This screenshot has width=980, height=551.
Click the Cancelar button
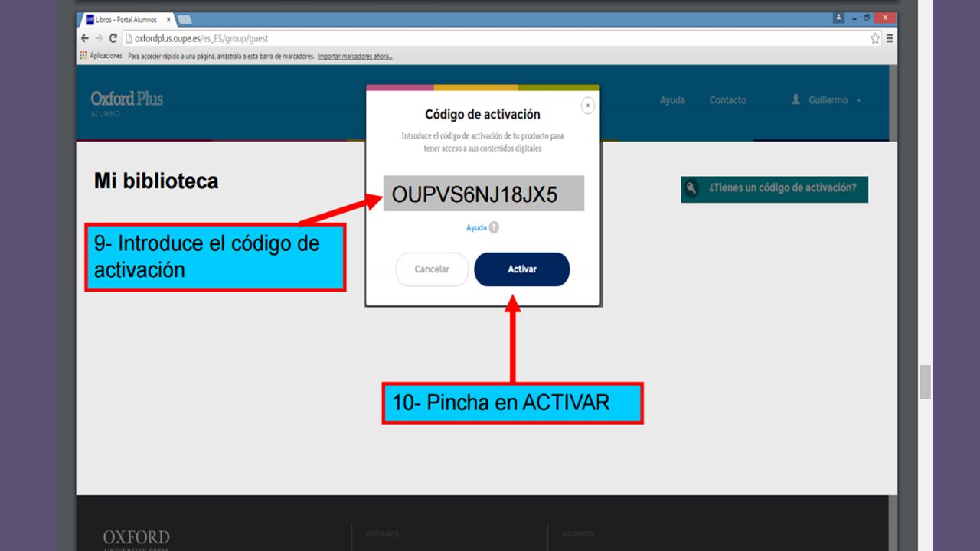point(432,269)
